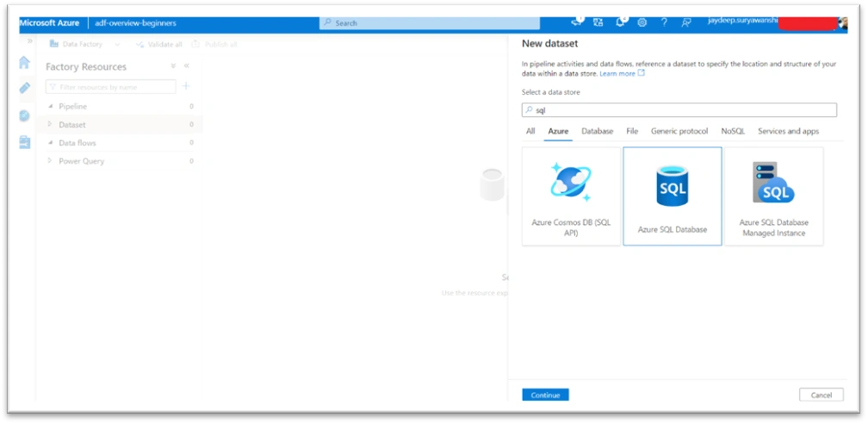Click the adf-overview-beginners factory name

[136, 23]
